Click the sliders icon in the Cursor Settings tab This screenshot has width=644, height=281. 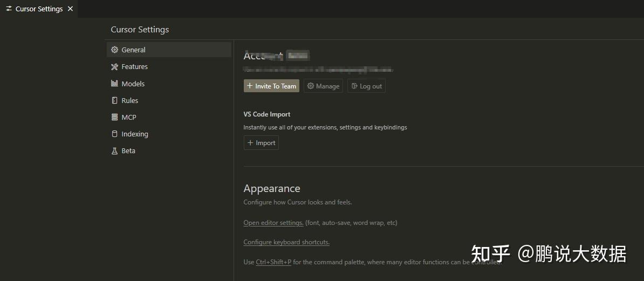pyautogui.click(x=9, y=9)
